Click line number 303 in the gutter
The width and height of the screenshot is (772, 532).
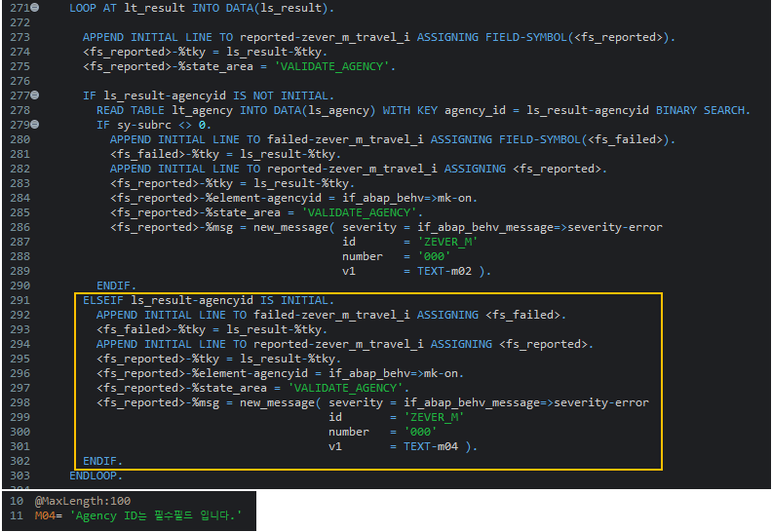[x=19, y=475]
